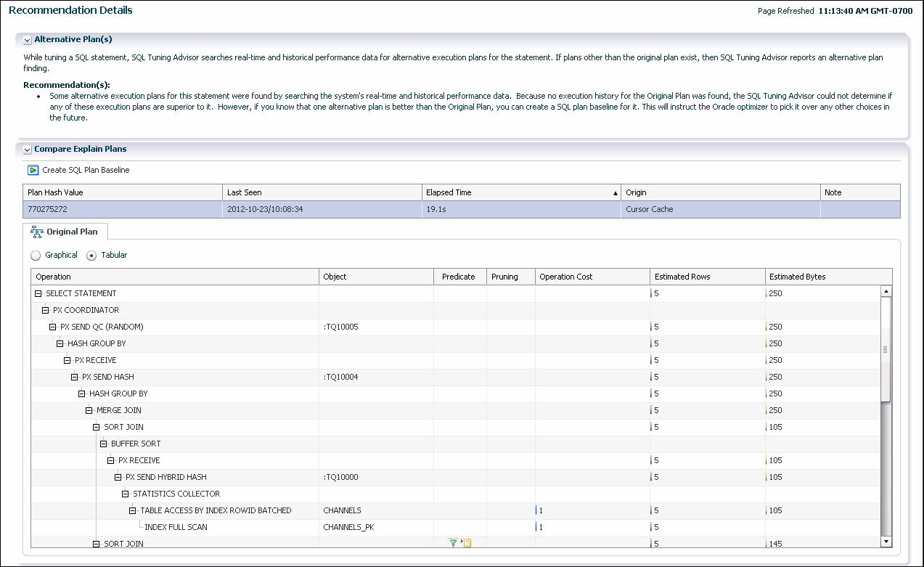Click the green filter predicate icon

pos(454,542)
